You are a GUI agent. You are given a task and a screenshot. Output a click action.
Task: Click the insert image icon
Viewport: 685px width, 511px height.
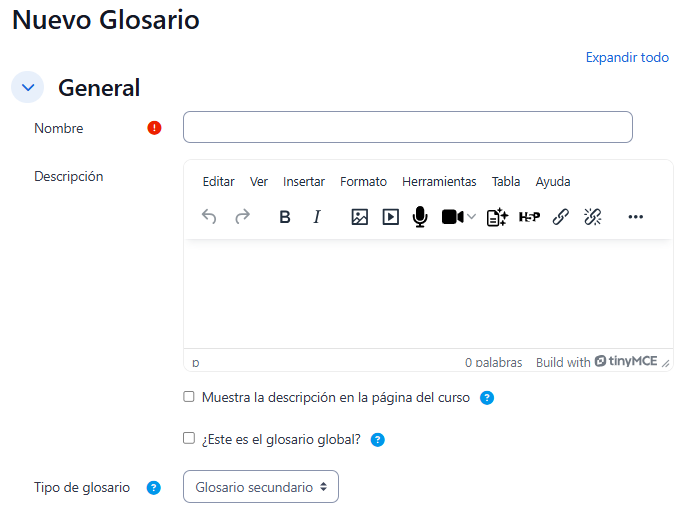click(360, 217)
